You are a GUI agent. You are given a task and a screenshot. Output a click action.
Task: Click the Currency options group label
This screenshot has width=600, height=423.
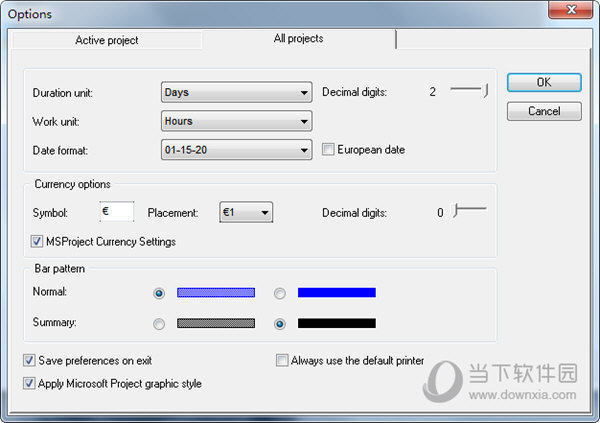72,184
